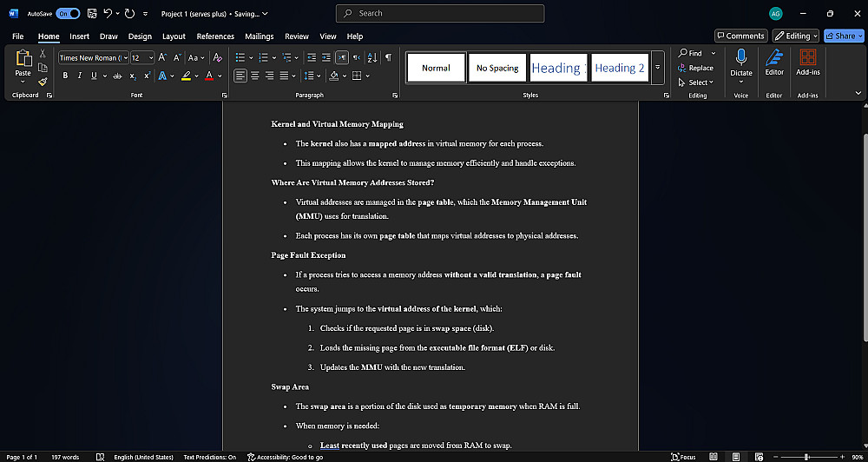Viewport: 868px width, 462px height.
Task: Redo the last action
Action: 129,13
